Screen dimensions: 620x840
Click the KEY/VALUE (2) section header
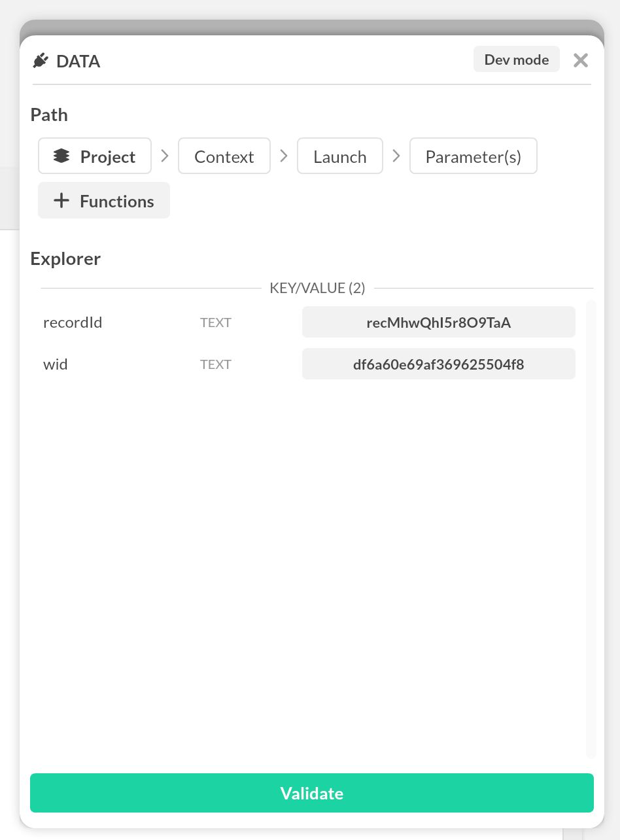point(317,288)
